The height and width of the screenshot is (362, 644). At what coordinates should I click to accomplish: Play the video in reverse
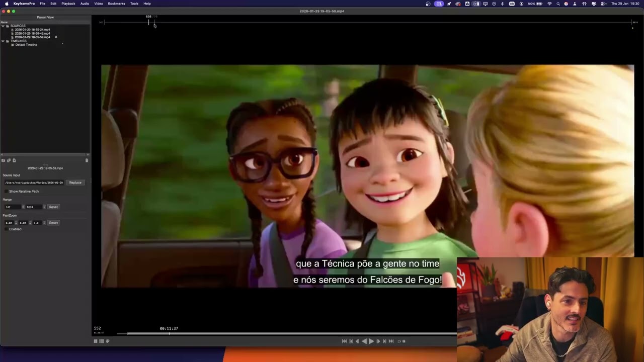[x=364, y=341]
